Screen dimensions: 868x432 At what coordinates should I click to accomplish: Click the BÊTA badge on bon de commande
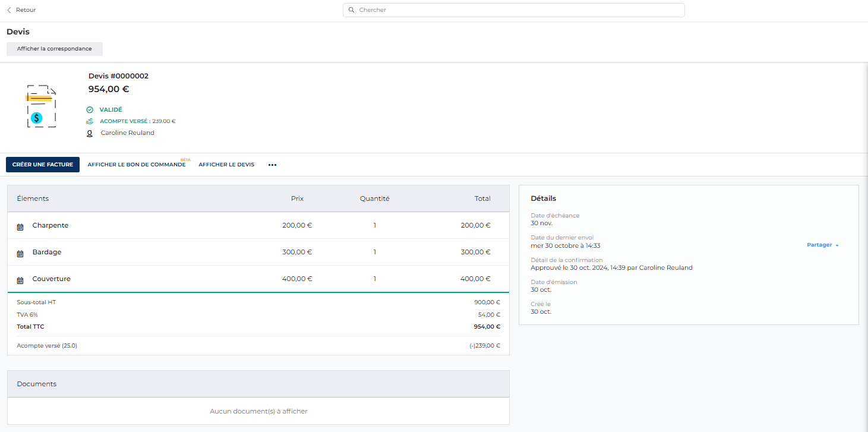[185, 159]
